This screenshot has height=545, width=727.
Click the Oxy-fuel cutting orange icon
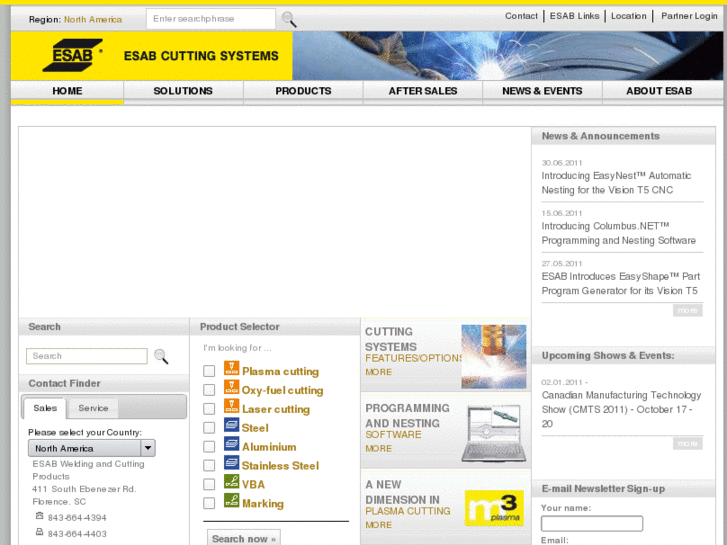[231, 387]
